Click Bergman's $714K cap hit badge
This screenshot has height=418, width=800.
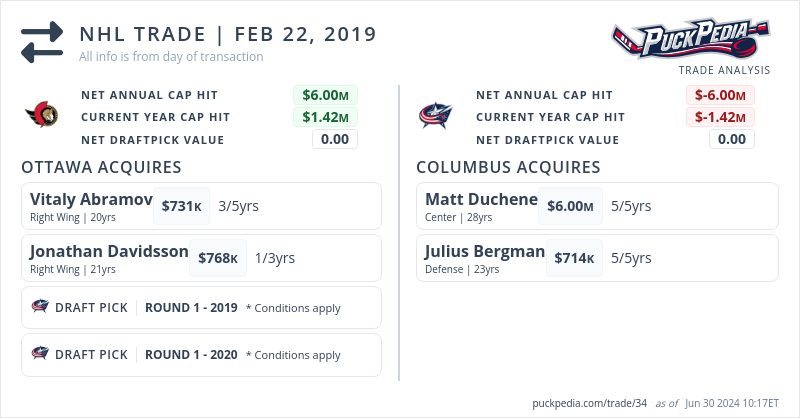tap(574, 258)
